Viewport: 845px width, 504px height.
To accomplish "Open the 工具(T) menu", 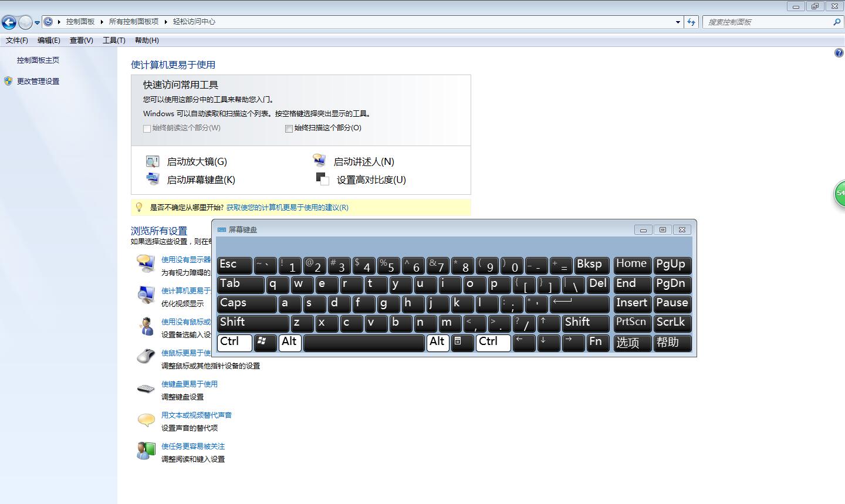I will click(x=114, y=40).
